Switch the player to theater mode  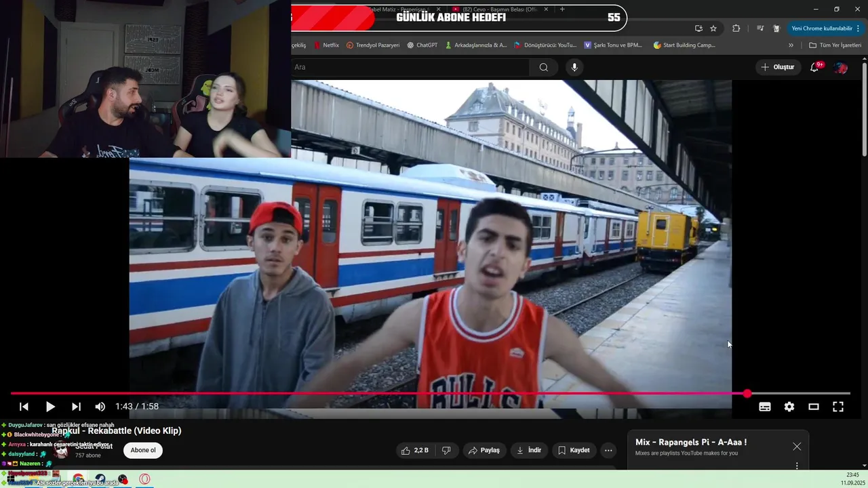(814, 407)
